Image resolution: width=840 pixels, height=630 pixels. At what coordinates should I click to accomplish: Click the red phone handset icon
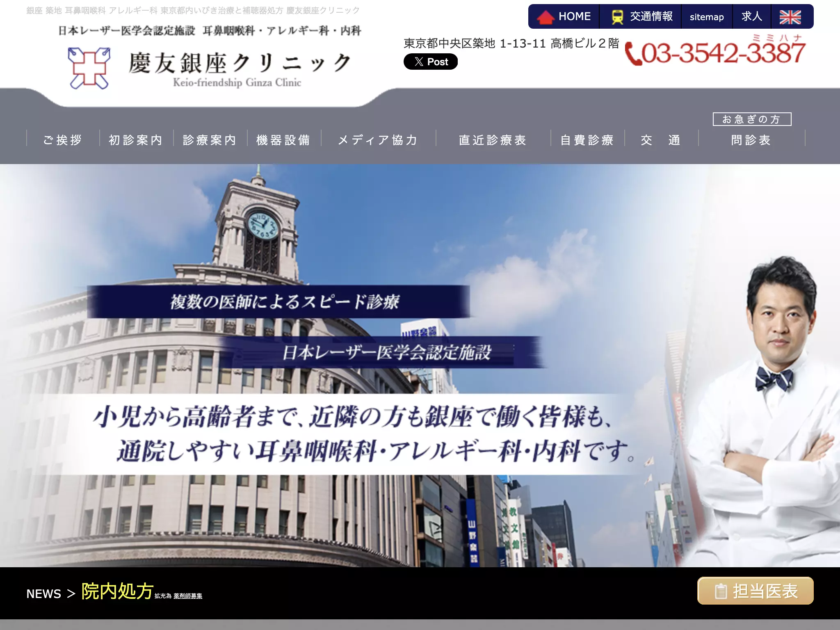(x=633, y=54)
